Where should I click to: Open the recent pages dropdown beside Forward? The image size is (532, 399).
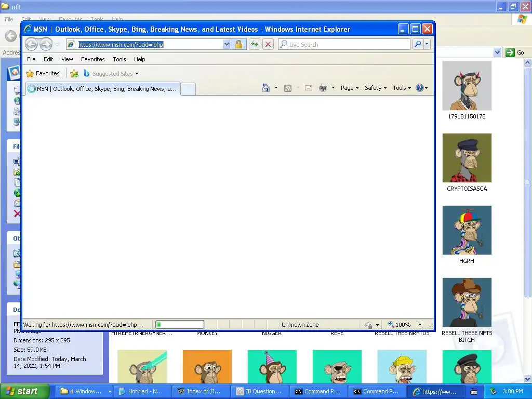click(57, 45)
